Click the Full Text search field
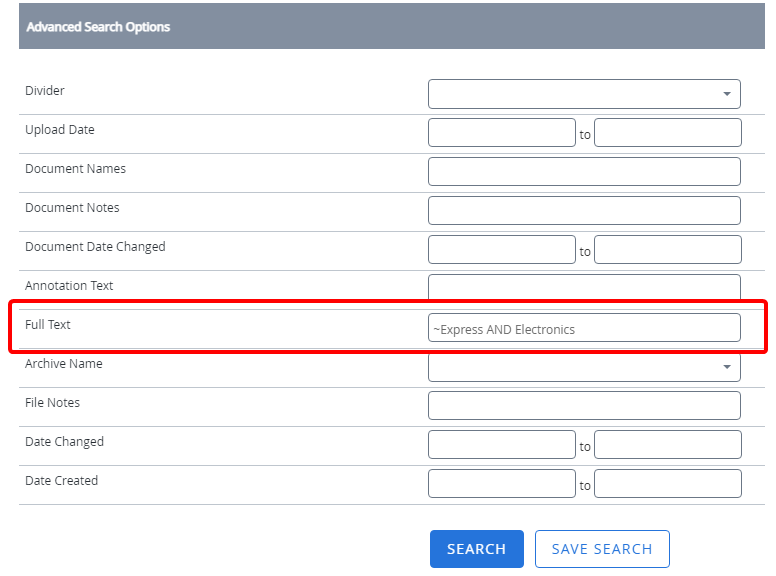The width and height of the screenshot is (776, 576). point(584,328)
